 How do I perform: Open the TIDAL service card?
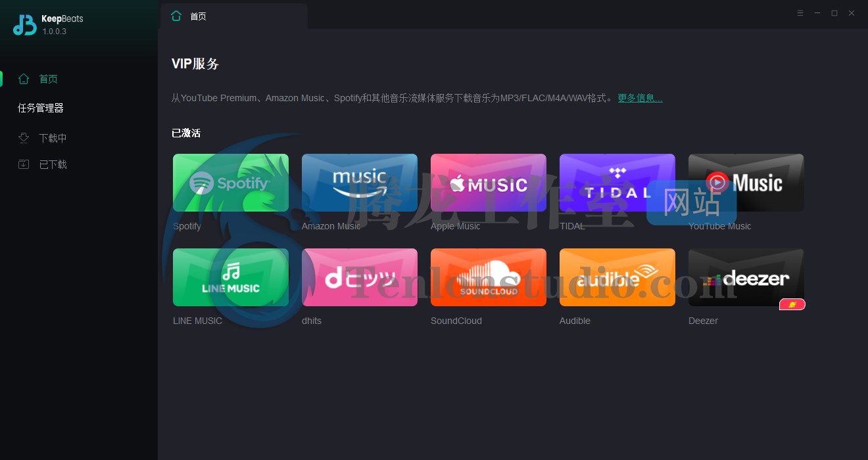617,183
